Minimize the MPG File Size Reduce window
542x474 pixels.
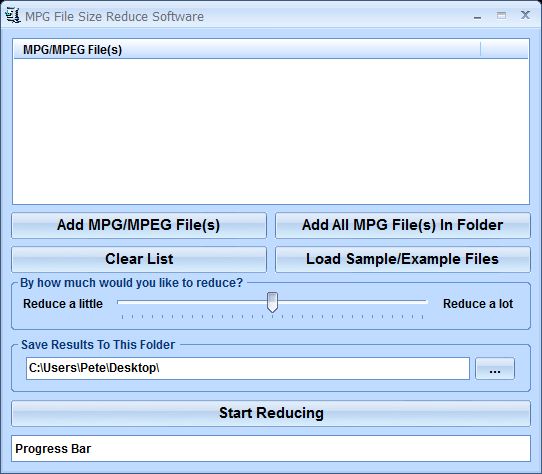coord(478,17)
